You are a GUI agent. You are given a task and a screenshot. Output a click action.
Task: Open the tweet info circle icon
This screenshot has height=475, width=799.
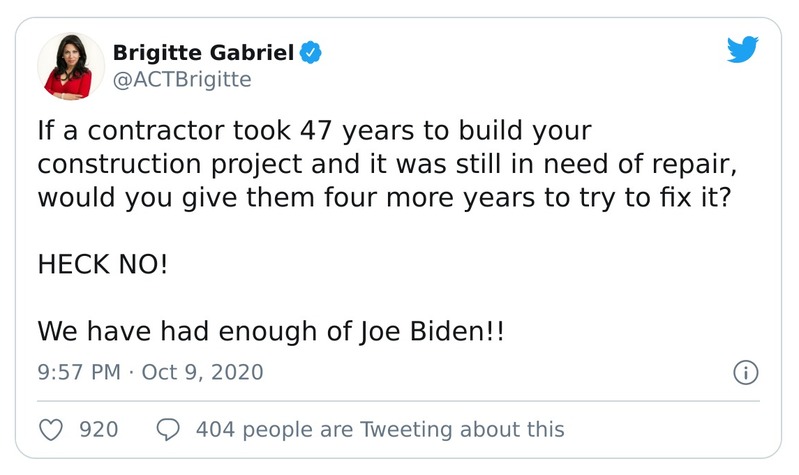point(743,374)
